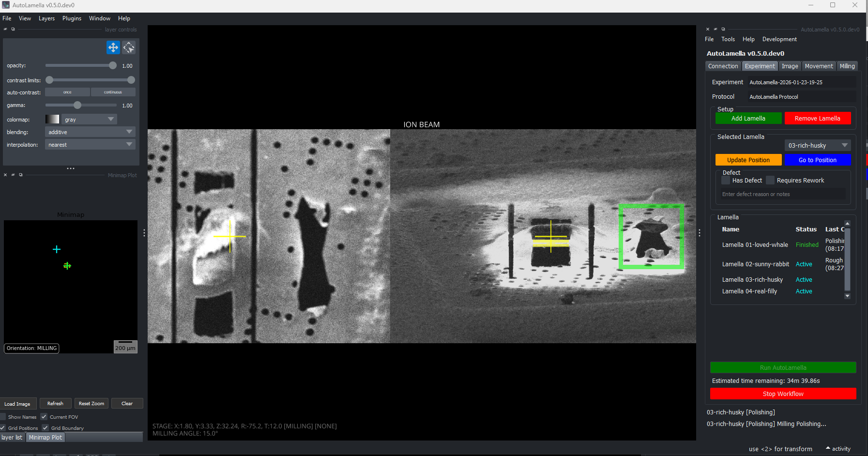The height and width of the screenshot is (456, 868).
Task: Open the colormap dropdown set to gray
Action: tap(90, 120)
